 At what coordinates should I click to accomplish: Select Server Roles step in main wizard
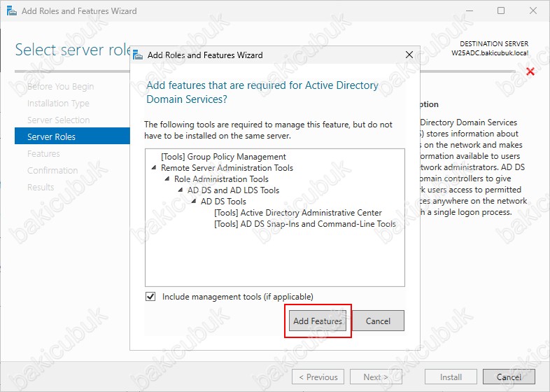[72, 136]
